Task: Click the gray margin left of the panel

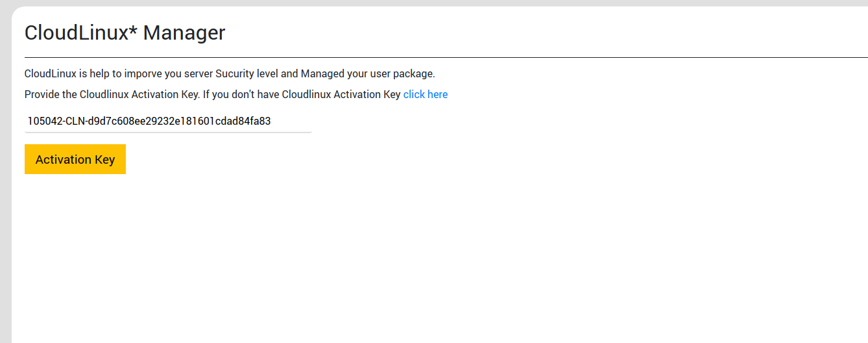Action: 5,175
